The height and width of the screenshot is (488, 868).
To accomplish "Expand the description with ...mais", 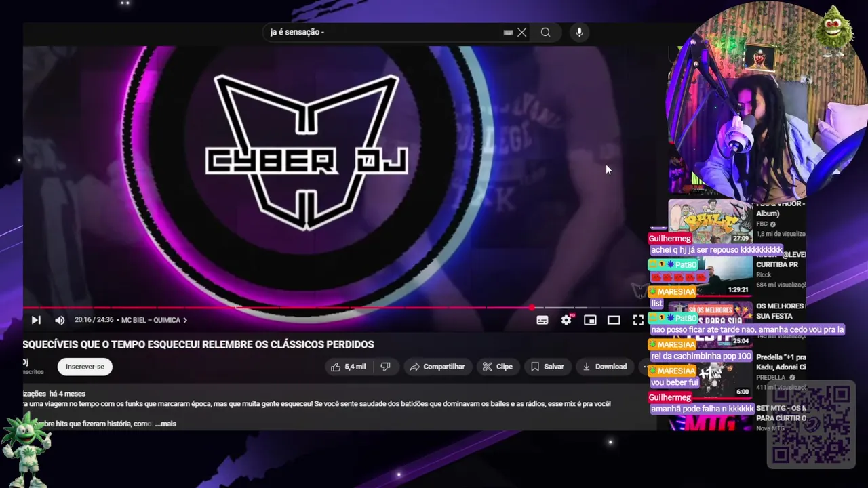I will click(x=165, y=424).
